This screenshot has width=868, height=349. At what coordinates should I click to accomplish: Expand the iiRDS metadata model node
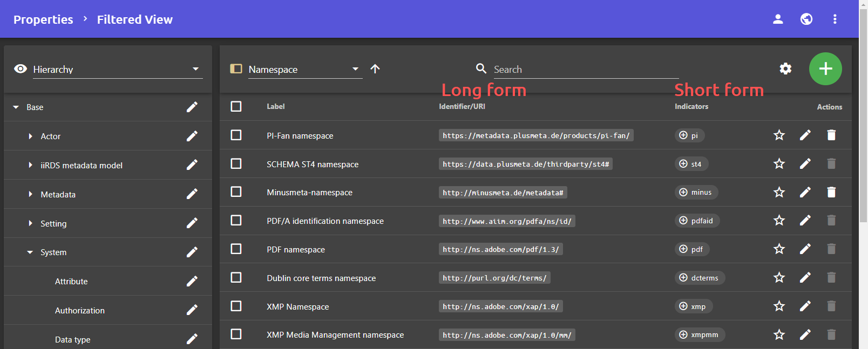30,165
